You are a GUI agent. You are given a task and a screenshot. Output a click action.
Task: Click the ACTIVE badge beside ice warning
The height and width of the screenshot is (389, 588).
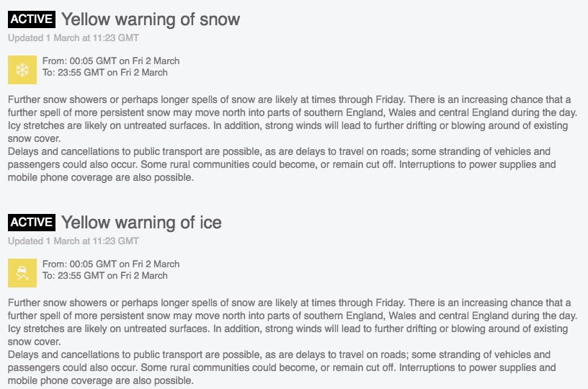click(x=32, y=222)
